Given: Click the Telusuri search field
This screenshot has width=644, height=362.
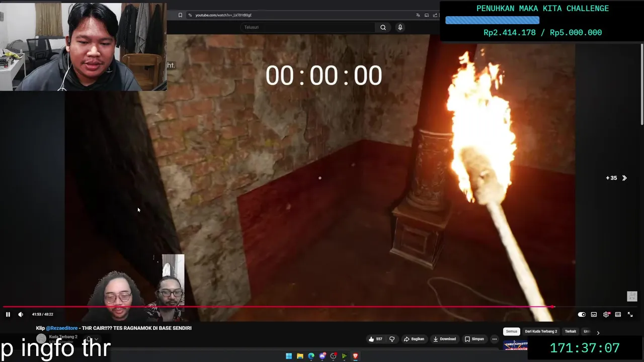Looking at the screenshot, I should pos(308,27).
